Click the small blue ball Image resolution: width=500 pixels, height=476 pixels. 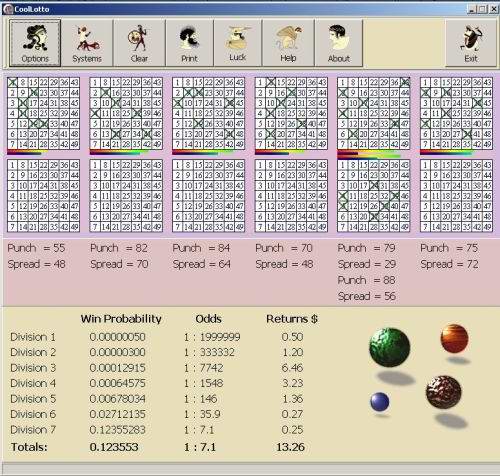point(380,402)
